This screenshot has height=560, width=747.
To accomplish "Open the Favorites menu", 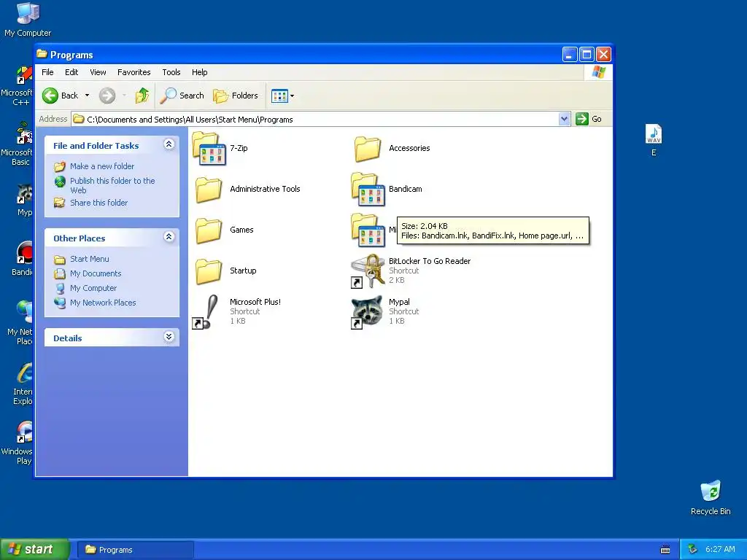I will [134, 72].
